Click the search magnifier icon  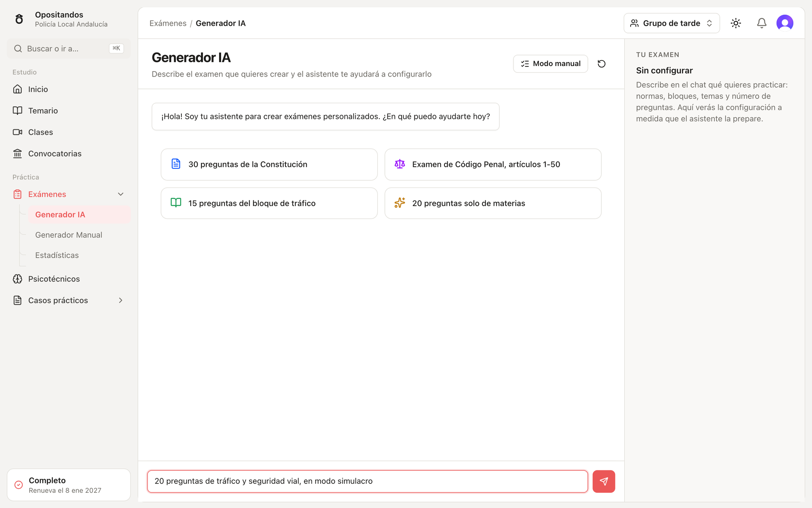(18, 49)
